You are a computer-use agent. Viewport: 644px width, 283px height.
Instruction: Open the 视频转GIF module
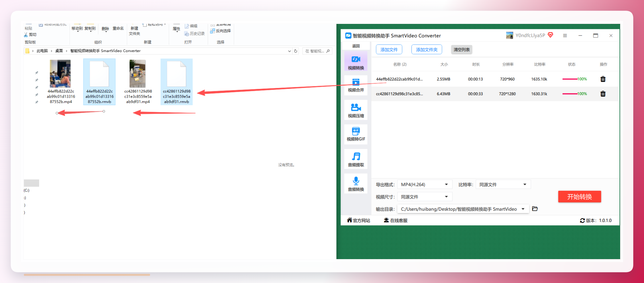(356, 134)
